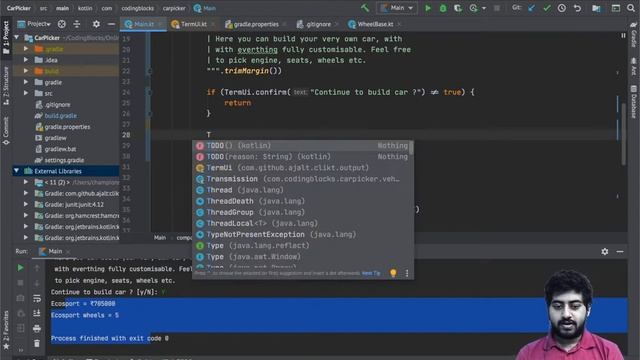This screenshot has height=360, width=640.
Task: Switch to the gradle.properties editor tab
Action: (256, 24)
